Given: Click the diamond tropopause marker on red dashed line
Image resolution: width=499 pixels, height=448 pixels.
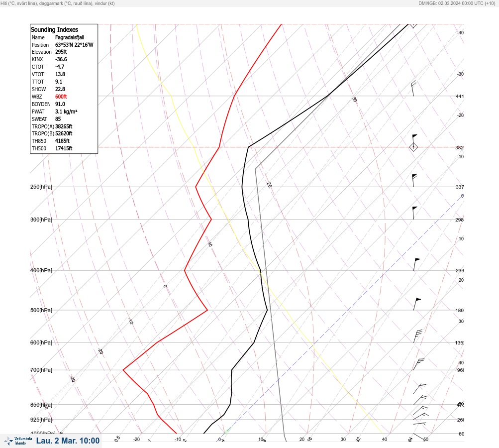Looking at the screenshot, I should 413,147.
